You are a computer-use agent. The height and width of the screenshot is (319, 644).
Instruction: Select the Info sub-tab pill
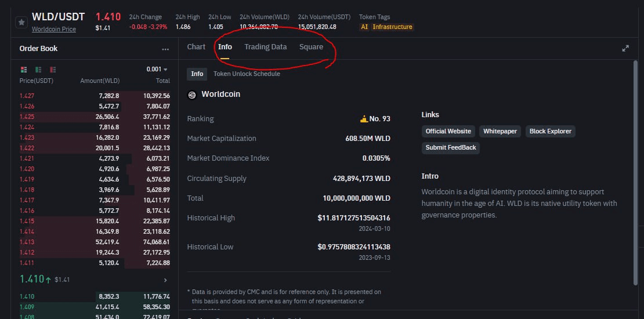pyautogui.click(x=197, y=74)
